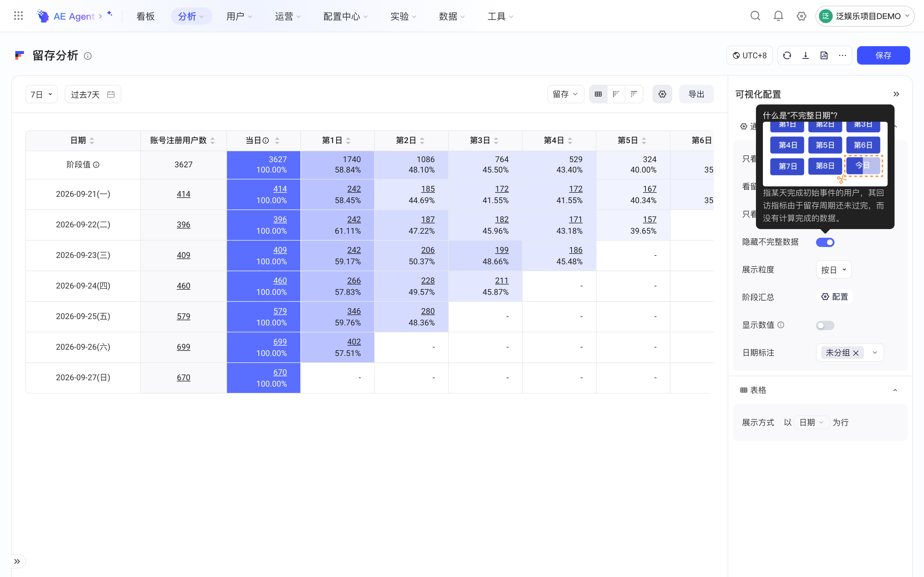Open visualization settings gear above the table
Screen dimensions: 924x577
click(x=662, y=94)
